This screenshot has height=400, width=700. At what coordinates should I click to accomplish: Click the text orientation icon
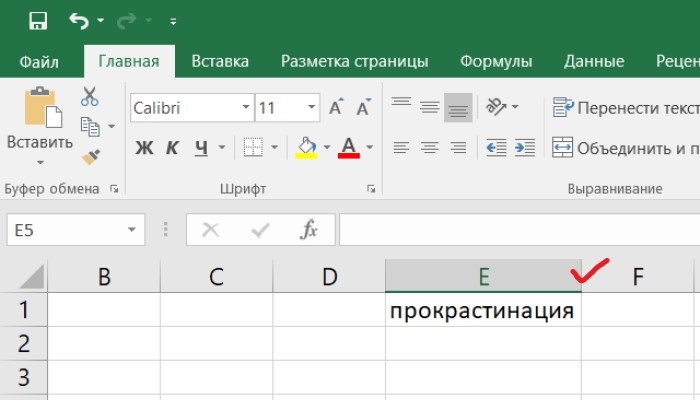[x=496, y=107]
